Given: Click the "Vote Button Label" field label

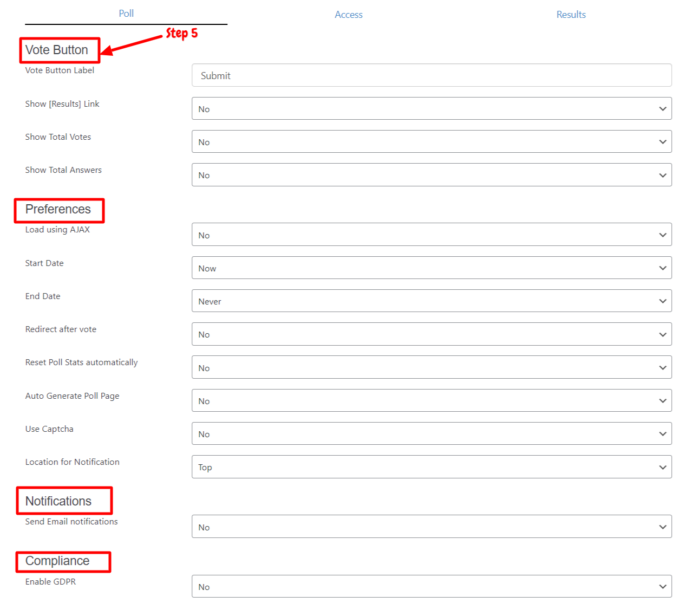Looking at the screenshot, I should [x=60, y=70].
